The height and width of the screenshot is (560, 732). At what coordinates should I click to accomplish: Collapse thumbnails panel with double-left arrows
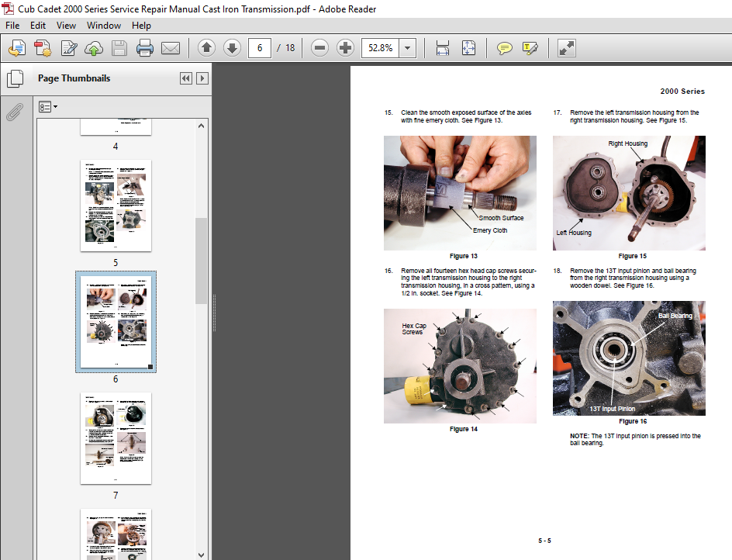tap(186, 78)
